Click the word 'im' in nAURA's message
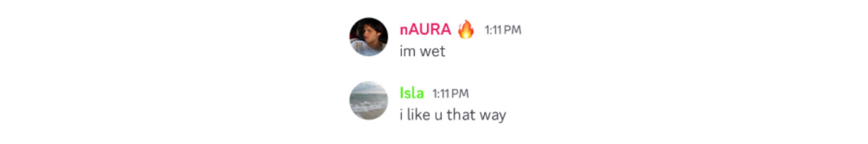Viewport: 868px width, 144px height. 408,51
